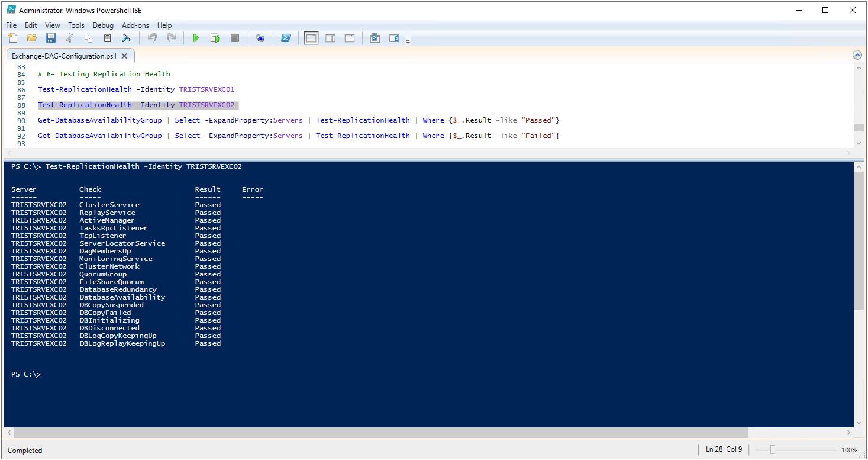
Task: Click the console pane scroll up arrow
Action: 859,167
